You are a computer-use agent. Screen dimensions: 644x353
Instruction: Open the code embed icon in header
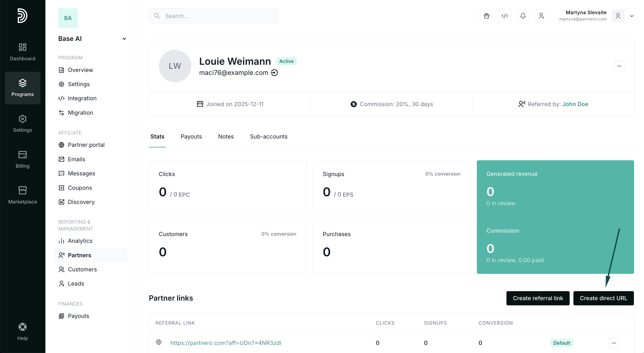(x=504, y=16)
